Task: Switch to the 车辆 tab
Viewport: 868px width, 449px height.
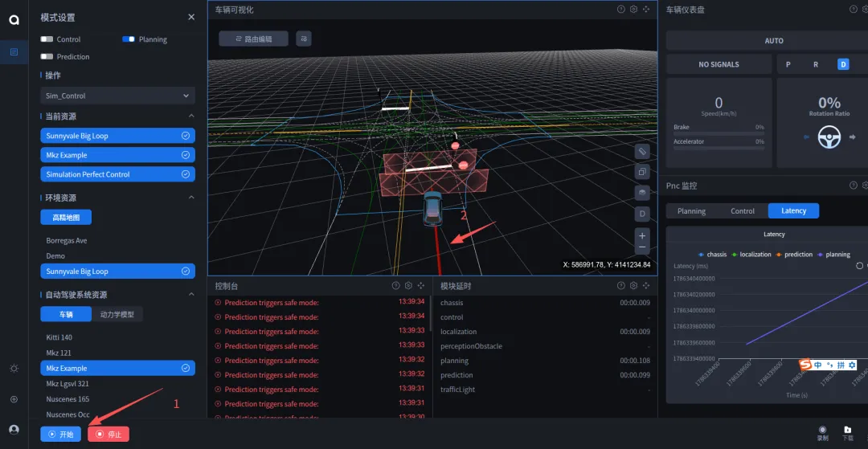Action: (x=66, y=314)
